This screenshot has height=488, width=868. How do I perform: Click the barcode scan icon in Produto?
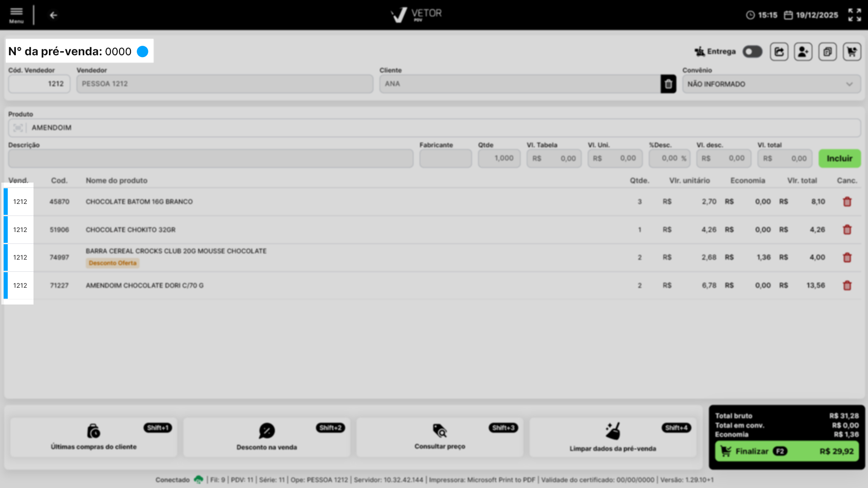click(x=18, y=128)
